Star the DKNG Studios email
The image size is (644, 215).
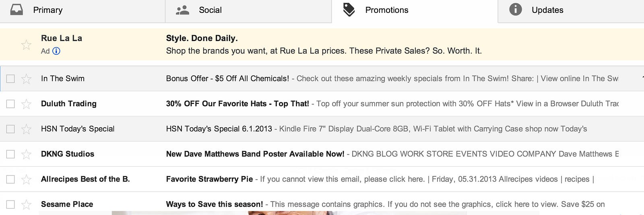pos(26,154)
